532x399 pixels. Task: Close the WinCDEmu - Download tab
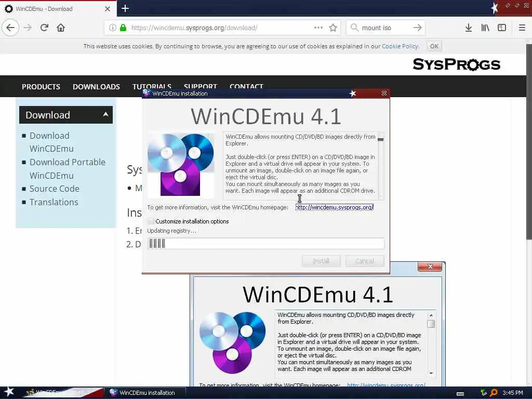pyautogui.click(x=107, y=9)
